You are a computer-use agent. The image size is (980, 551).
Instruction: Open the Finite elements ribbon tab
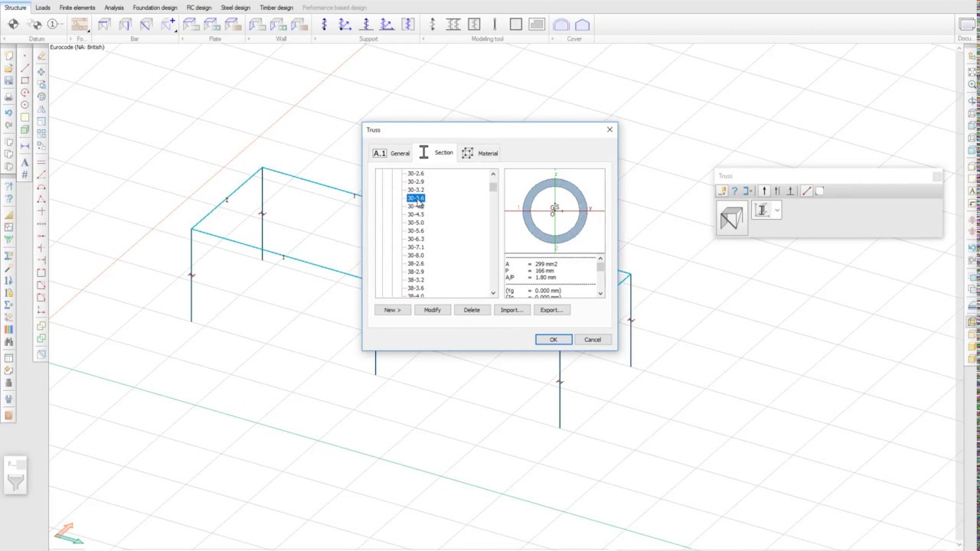point(77,8)
